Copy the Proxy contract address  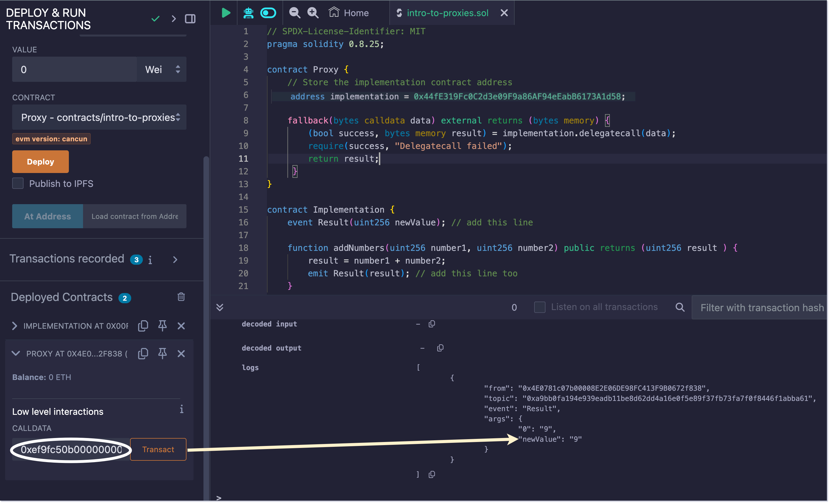point(143,353)
